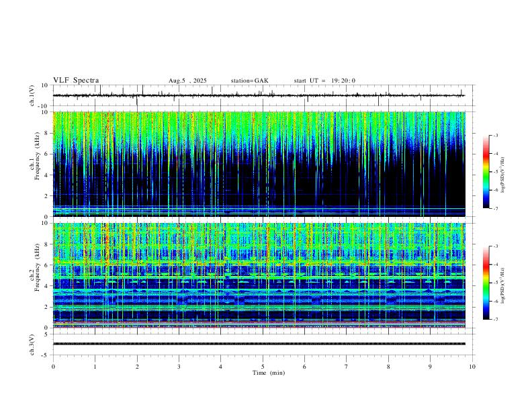Click the "0" tick on the time axis

tap(53, 367)
